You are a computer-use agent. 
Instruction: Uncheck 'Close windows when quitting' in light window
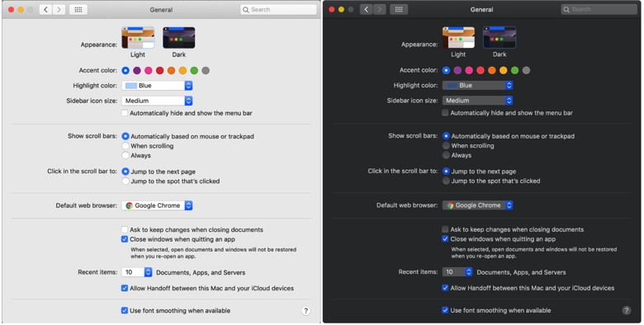125,239
